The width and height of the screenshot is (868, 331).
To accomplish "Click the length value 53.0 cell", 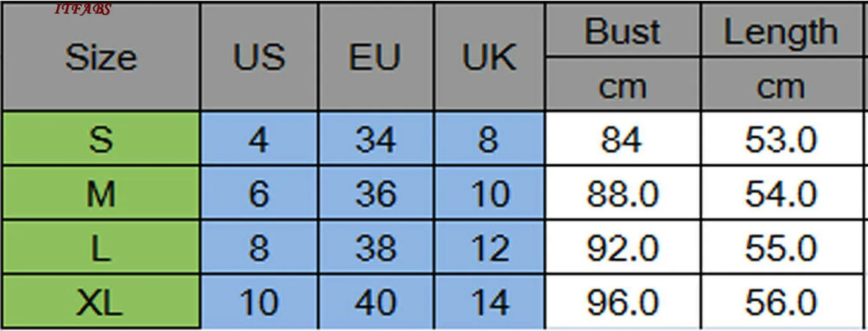I will point(781,139).
